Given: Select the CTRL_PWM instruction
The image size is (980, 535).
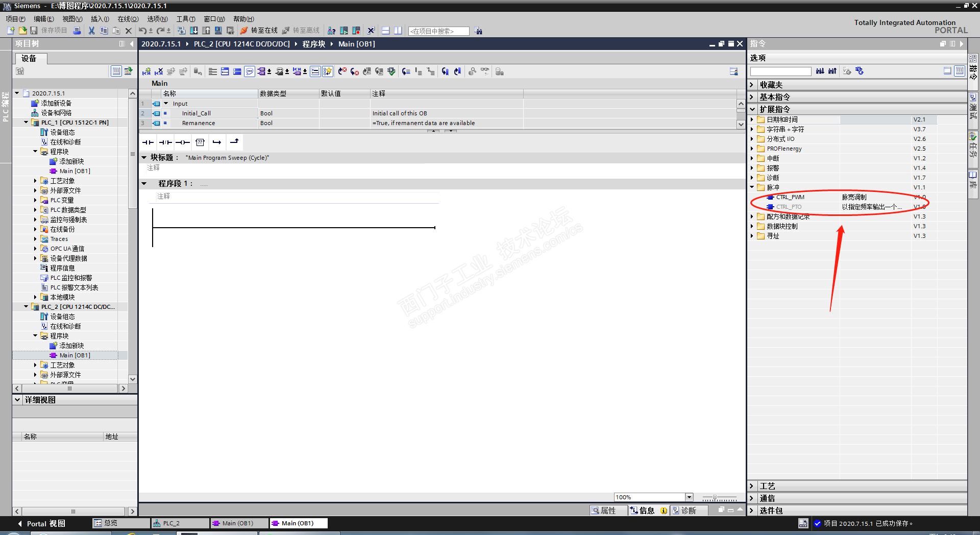Looking at the screenshot, I should pos(790,197).
